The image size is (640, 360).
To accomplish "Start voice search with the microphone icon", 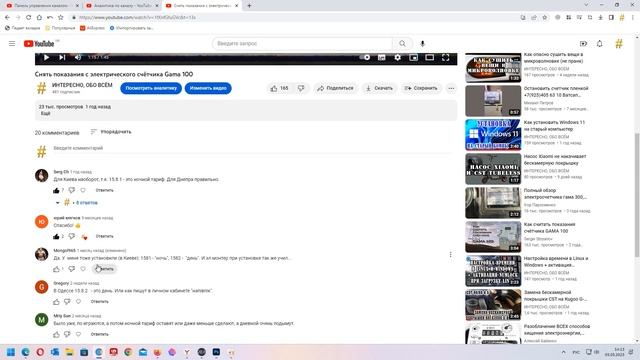I will click(422, 43).
